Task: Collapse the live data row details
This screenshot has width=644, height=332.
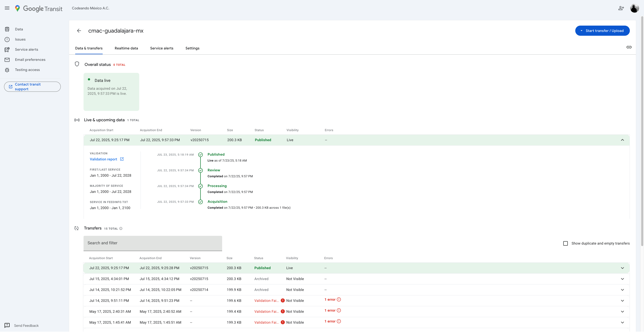Action: [x=622, y=140]
